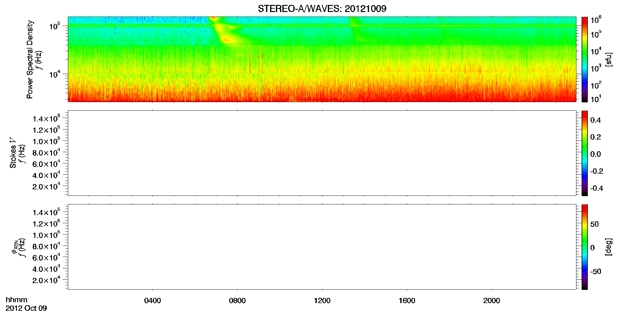Click the 0400 time tick label

[152, 301]
